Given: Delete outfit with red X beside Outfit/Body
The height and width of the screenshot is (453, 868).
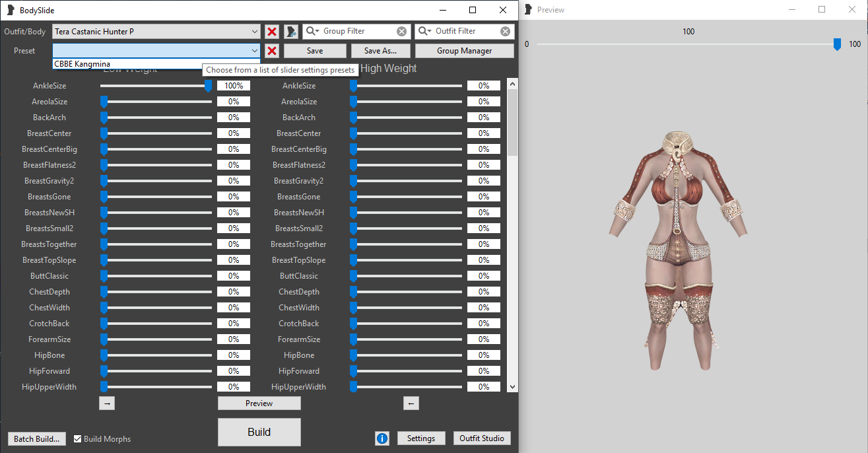Looking at the screenshot, I should click(x=272, y=32).
